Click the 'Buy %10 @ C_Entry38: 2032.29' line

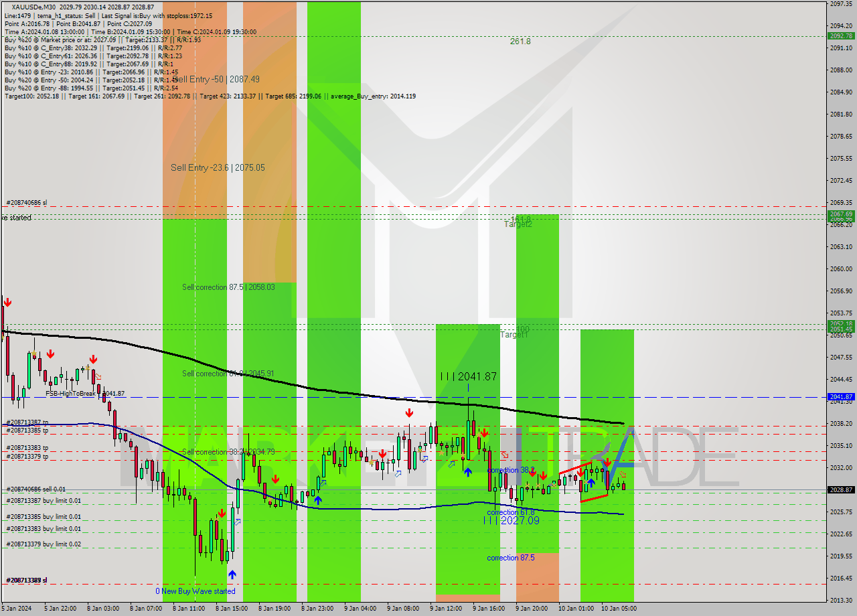94,48
